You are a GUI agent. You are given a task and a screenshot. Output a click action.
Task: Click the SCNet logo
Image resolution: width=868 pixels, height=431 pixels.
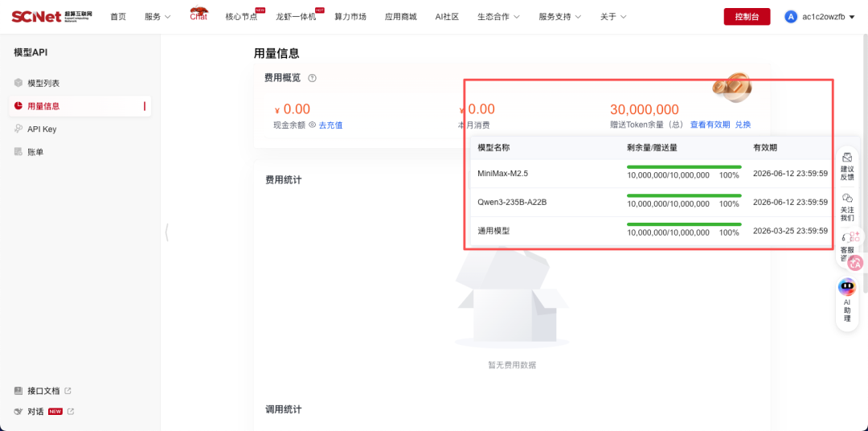pos(52,16)
